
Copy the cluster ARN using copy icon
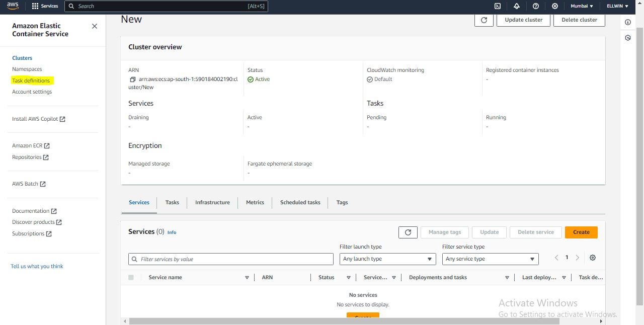(x=133, y=79)
